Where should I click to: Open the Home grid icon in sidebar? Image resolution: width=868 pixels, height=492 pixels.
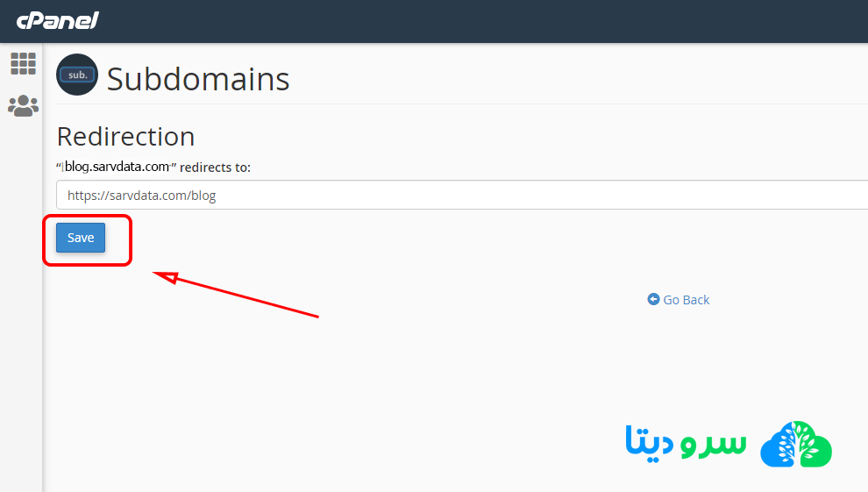click(23, 63)
